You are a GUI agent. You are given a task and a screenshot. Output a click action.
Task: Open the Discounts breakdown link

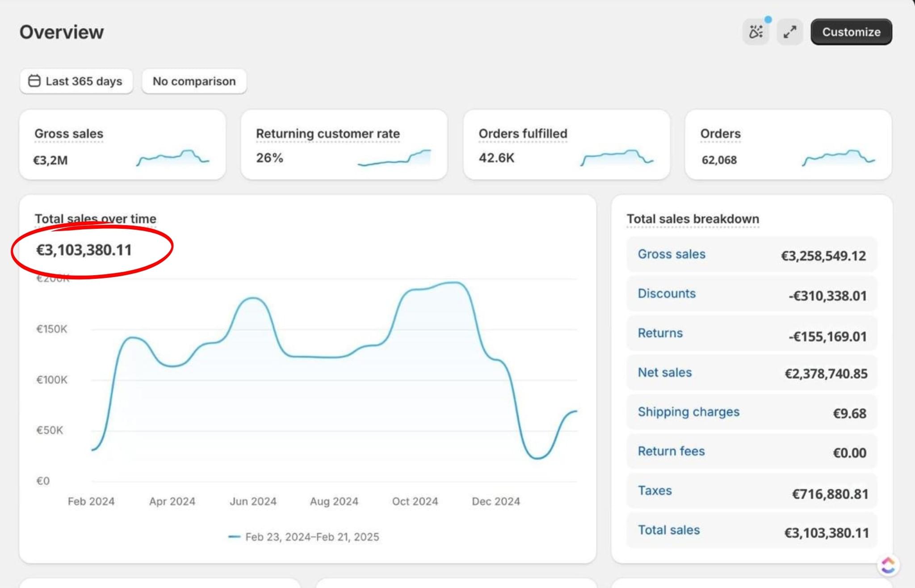[x=667, y=294]
